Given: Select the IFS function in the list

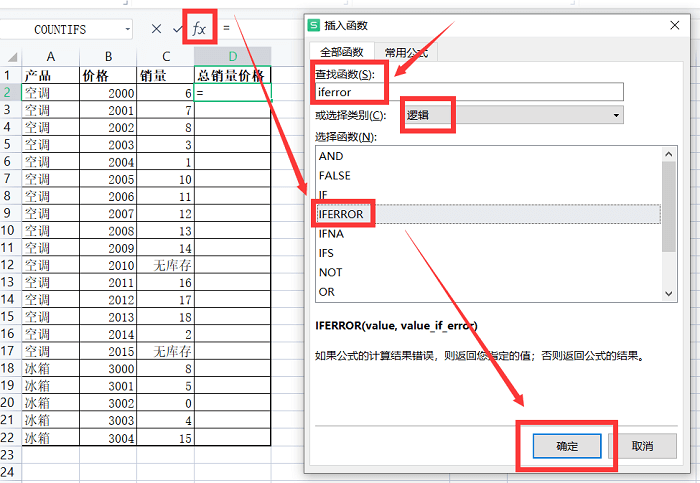Looking at the screenshot, I should coord(489,253).
